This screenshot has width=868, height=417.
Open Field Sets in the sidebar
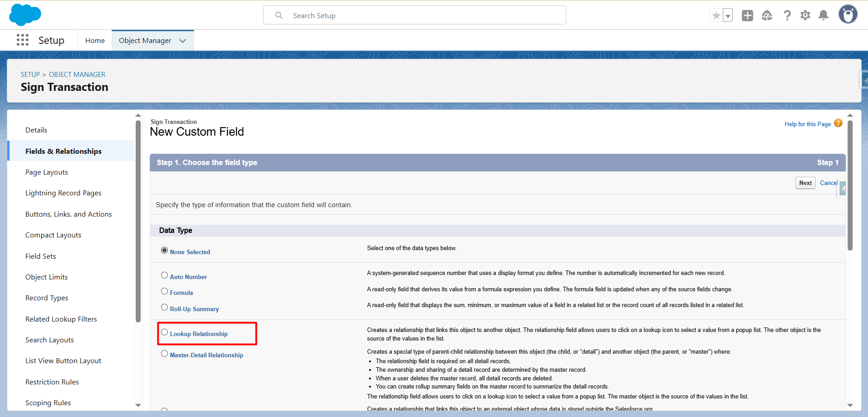(x=41, y=256)
